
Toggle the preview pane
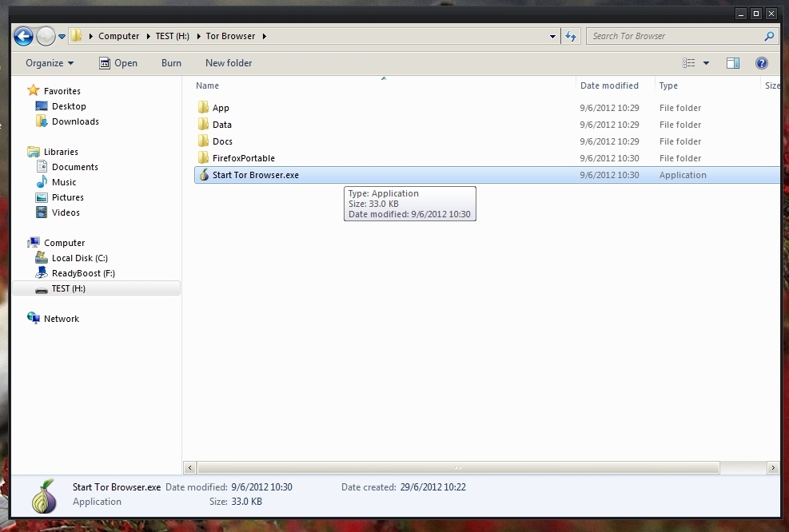pos(732,63)
